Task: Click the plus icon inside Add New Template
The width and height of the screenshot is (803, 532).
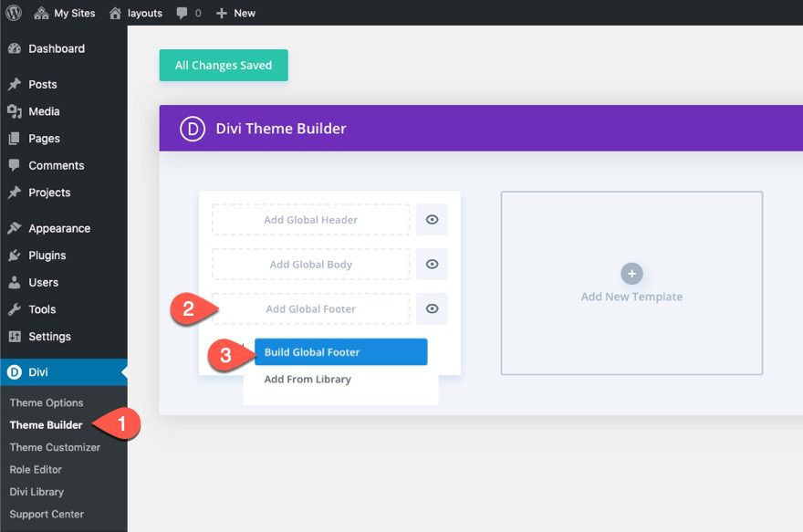Action: click(x=631, y=273)
